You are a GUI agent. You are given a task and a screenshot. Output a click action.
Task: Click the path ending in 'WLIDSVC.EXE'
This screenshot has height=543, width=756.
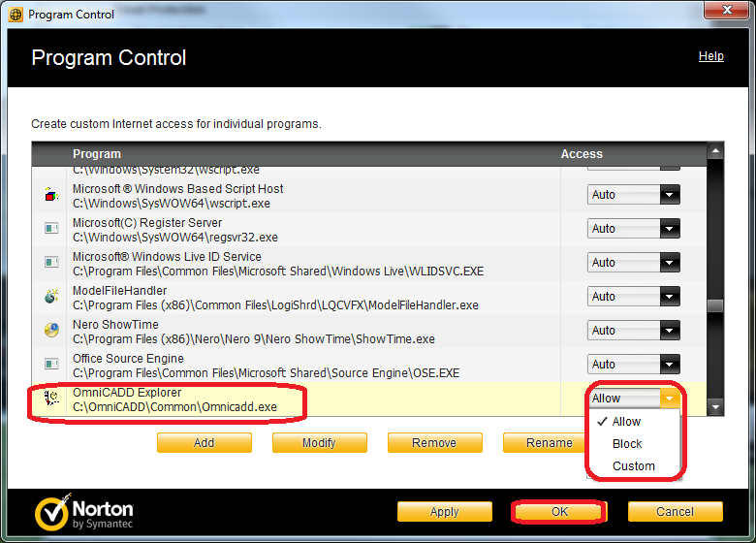pos(278,271)
